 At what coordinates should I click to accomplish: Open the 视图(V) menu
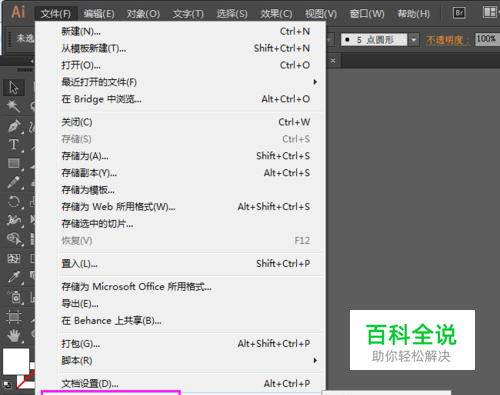click(321, 14)
